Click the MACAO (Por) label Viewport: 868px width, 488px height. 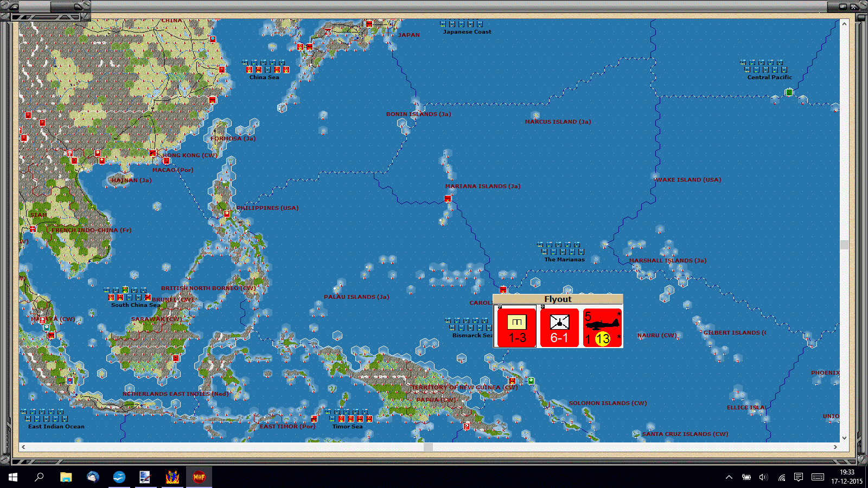click(173, 170)
